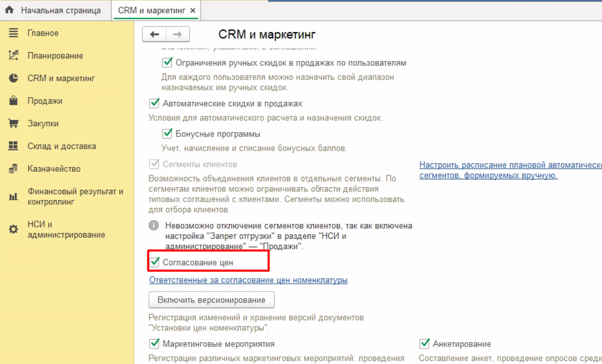Open Ответственные за согласование цен номенклатуры link
The width and height of the screenshot is (602, 364).
pos(248,280)
